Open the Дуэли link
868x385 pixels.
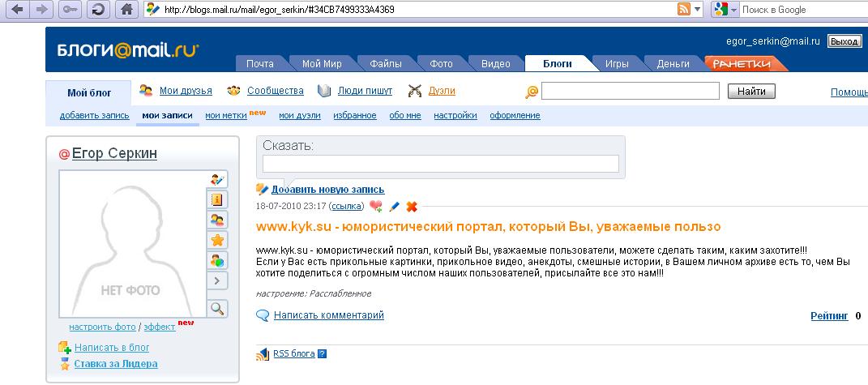coord(442,91)
